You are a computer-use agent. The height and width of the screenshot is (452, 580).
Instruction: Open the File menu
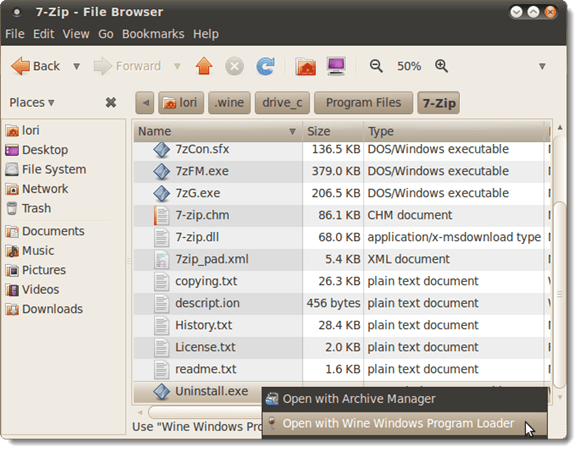coord(15,34)
